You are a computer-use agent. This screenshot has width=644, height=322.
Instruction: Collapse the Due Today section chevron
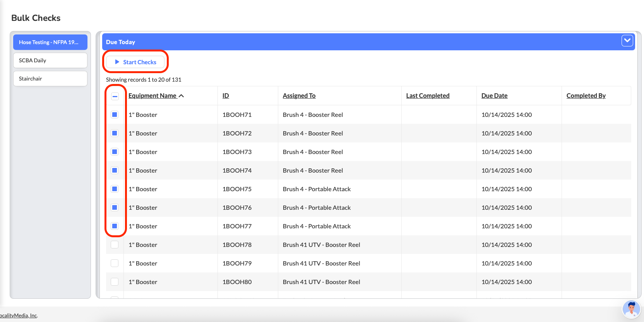coord(627,41)
